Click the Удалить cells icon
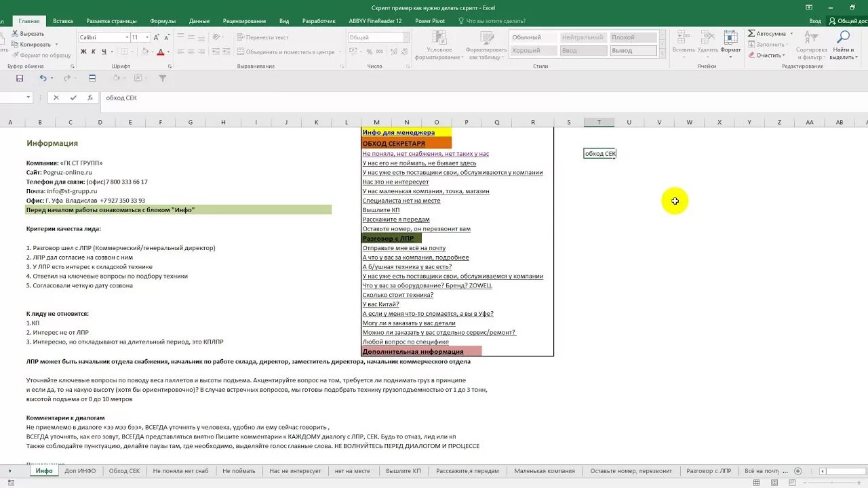Image resolution: width=868 pixels, height=488 pixels. click(x=707, y=37)
